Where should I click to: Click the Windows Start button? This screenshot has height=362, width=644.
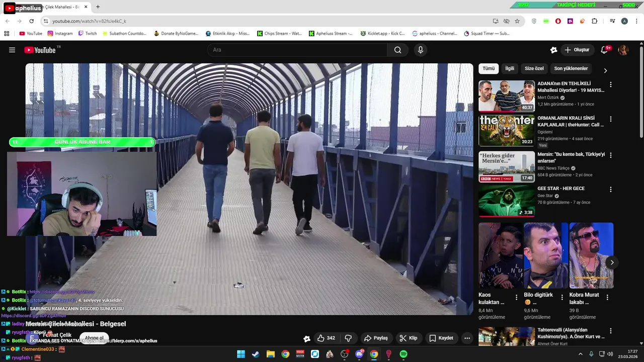[241, 354]
